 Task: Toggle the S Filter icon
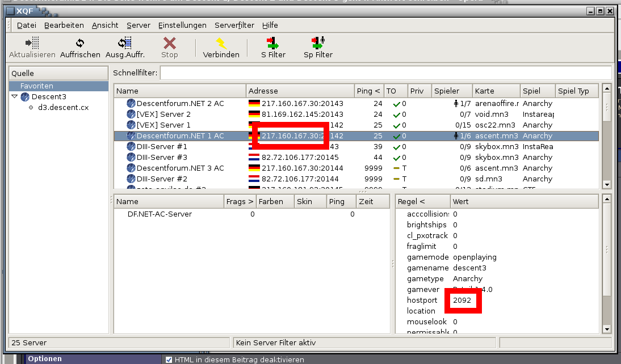[x=273, y=43]
